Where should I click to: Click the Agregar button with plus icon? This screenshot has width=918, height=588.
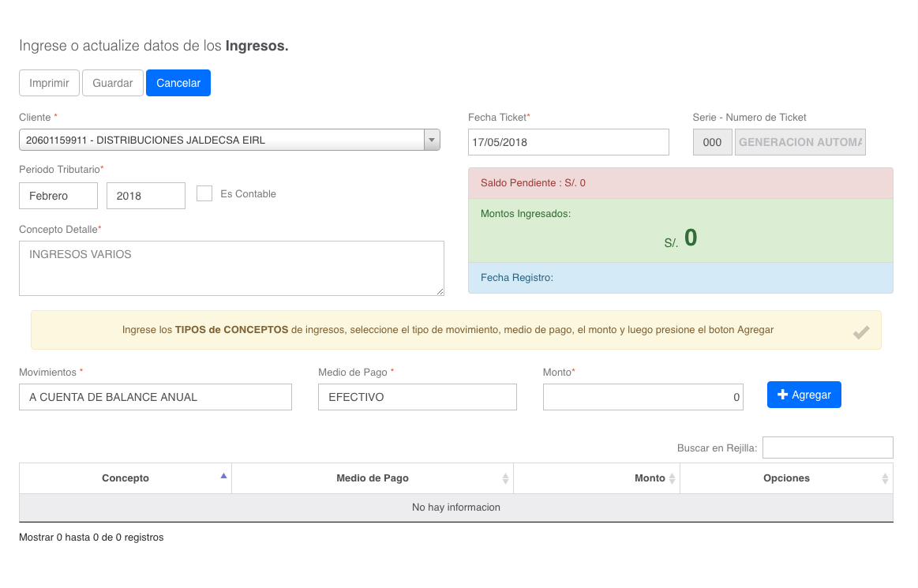coord(804,395)
